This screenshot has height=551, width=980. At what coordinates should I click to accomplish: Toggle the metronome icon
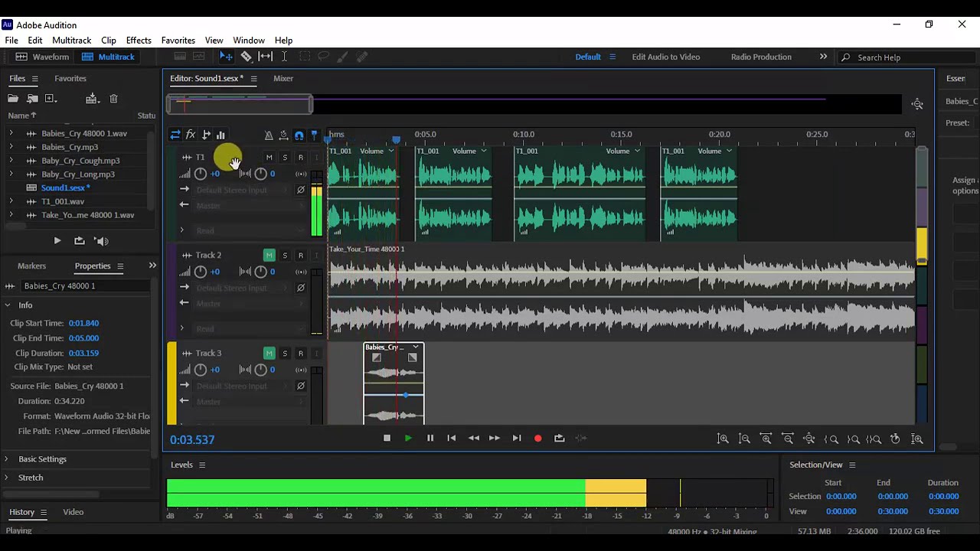pyautogui.click(x=269, y=135)
